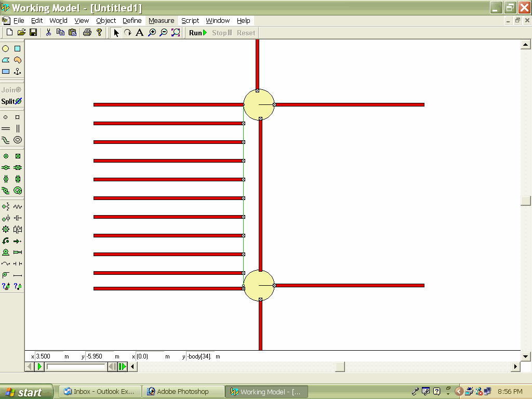Select the Rope tool
This screenshot has width=532, height=399.
[6, 263]
